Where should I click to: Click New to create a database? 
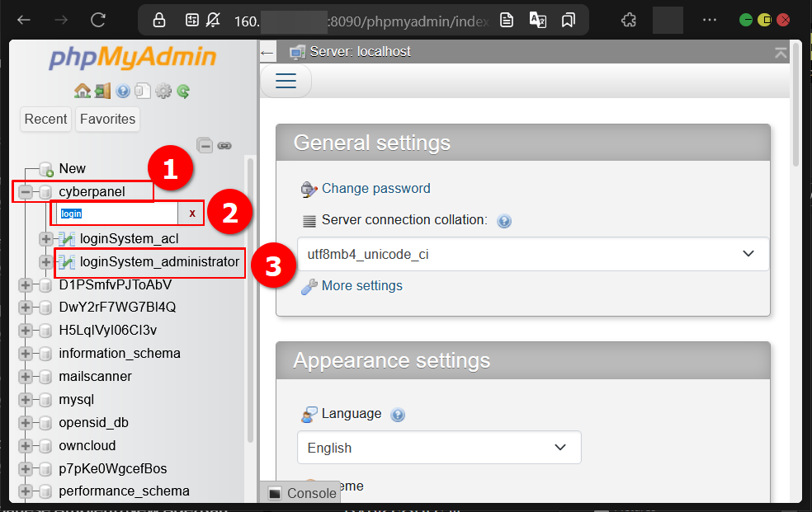tap(72, 168)
